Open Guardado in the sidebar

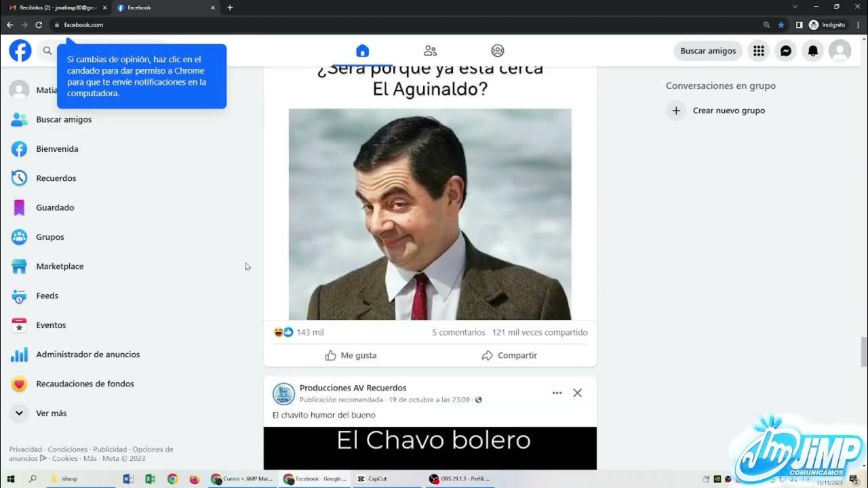click(55, 207)
